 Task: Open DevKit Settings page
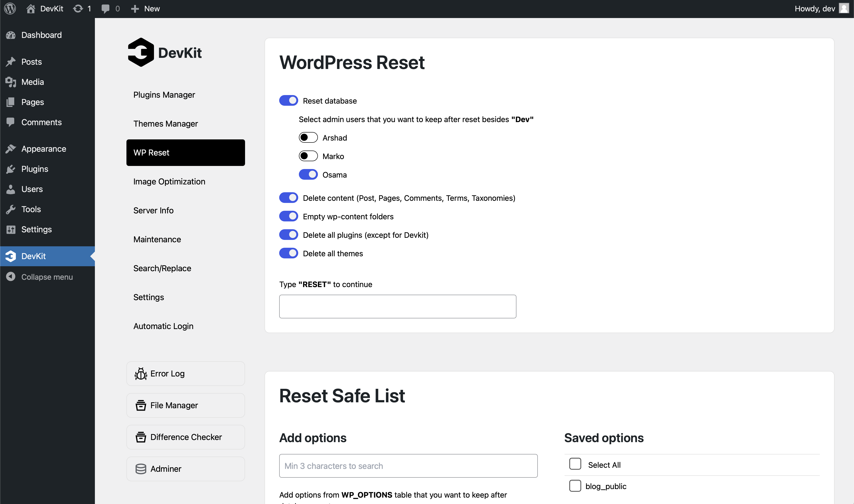click(x=186, y=297)
